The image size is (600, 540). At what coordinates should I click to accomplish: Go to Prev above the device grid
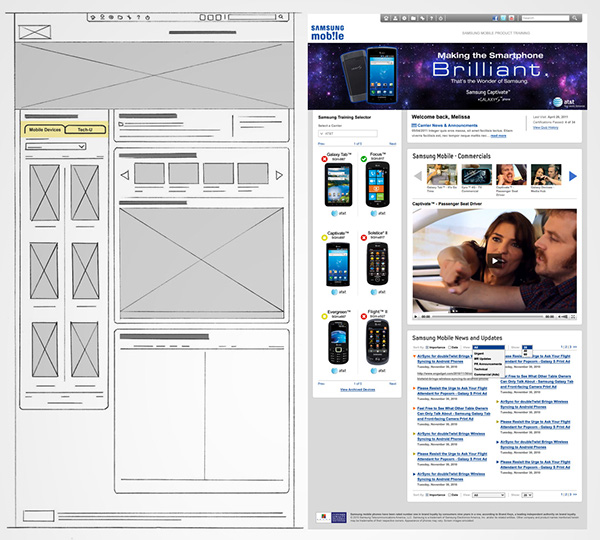click(x=321, y=144)
